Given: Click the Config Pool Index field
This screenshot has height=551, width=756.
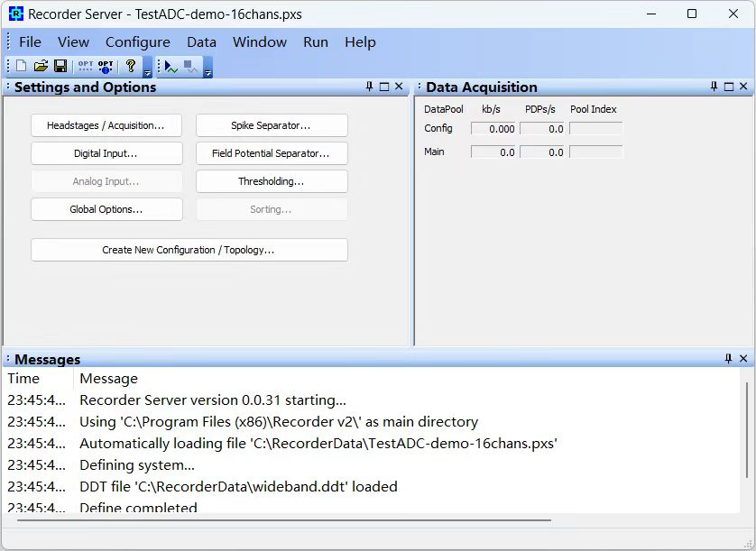Looking at the screenshot, I should pos(596,129).
